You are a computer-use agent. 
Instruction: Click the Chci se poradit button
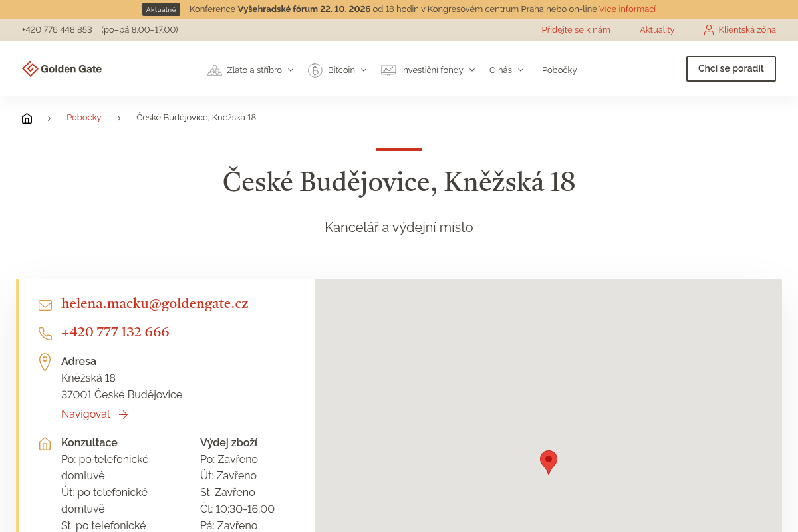[x=731, y=68]
